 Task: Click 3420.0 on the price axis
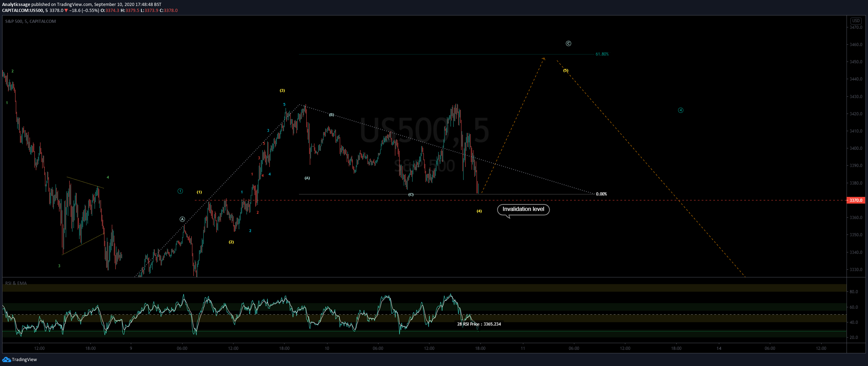[x=856, y=114]
